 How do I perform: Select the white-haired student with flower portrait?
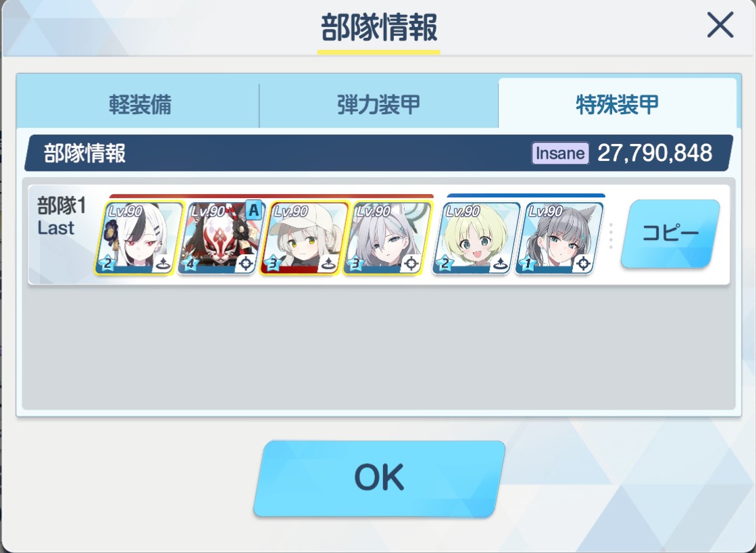tap(139, 238)
